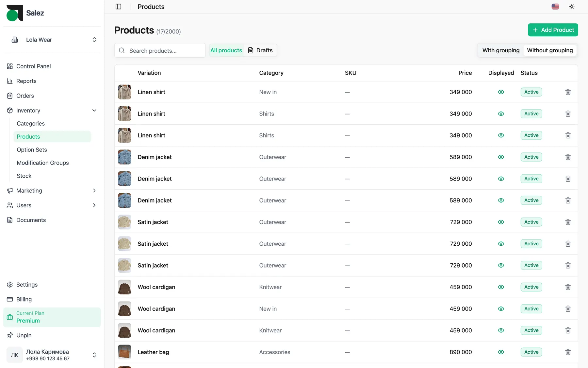
Task: Switch to the All products tab
Action: click(x=226, y=50)
